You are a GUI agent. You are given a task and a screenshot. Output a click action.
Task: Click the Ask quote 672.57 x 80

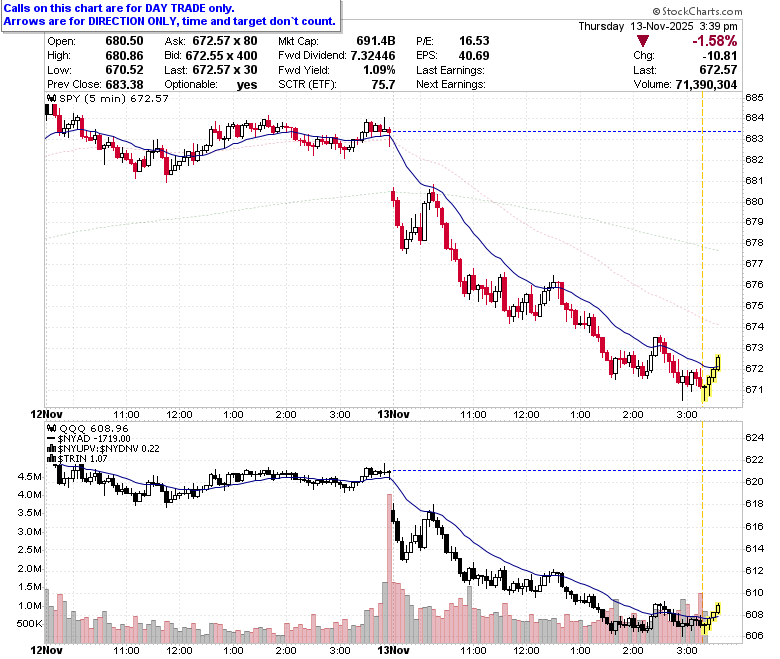[225, 41]
